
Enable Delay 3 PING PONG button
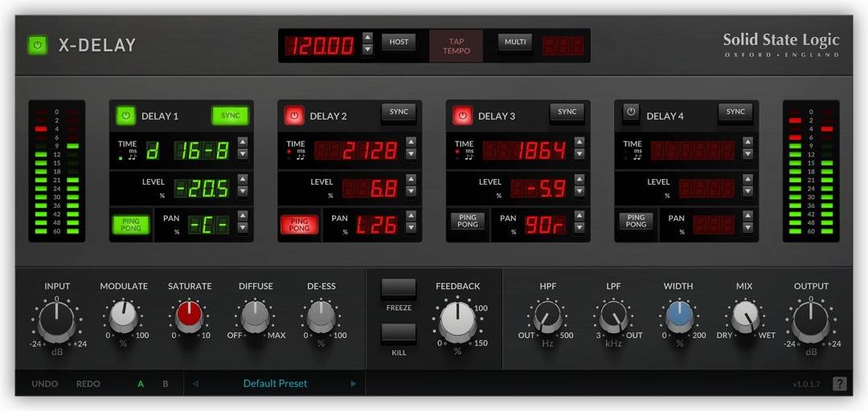pyautogui.click(x=467, y=222)
